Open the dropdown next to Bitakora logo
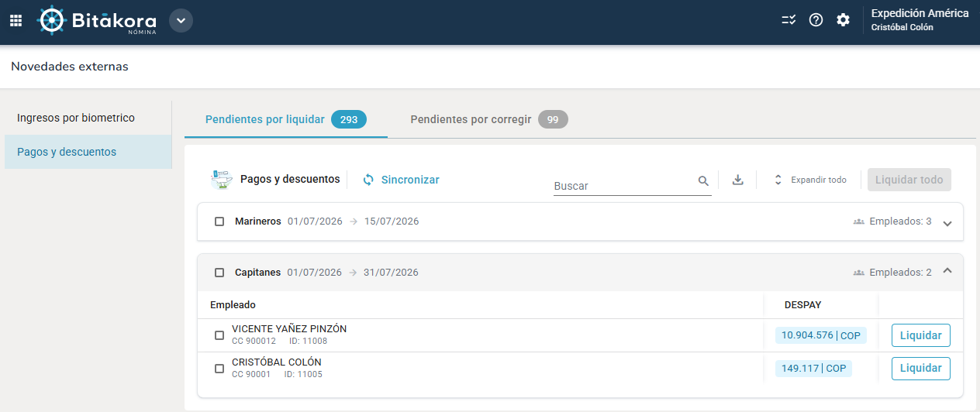 pos(181,20)
